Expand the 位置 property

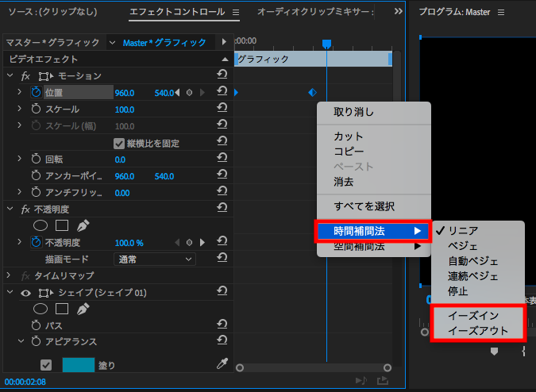click(20, 92)
